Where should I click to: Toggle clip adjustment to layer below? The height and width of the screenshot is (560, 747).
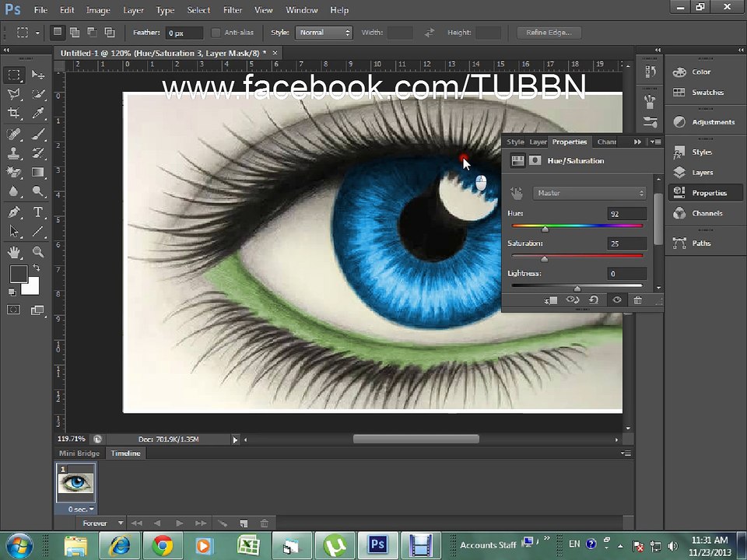(551, 300)
